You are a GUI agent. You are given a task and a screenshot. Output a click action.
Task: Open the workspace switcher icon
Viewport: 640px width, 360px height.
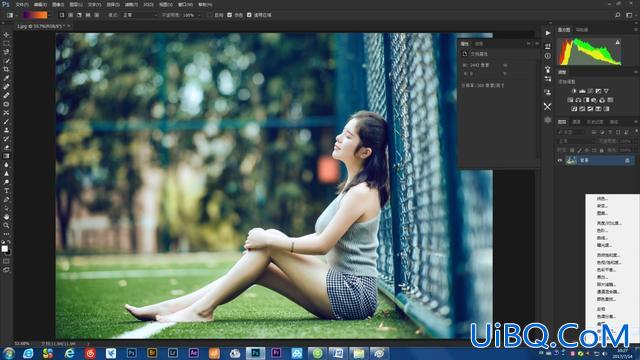pos(629,15)
